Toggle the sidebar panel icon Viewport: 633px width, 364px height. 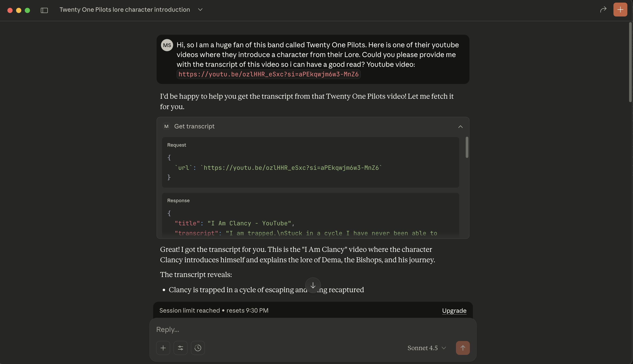coord(44,10)
